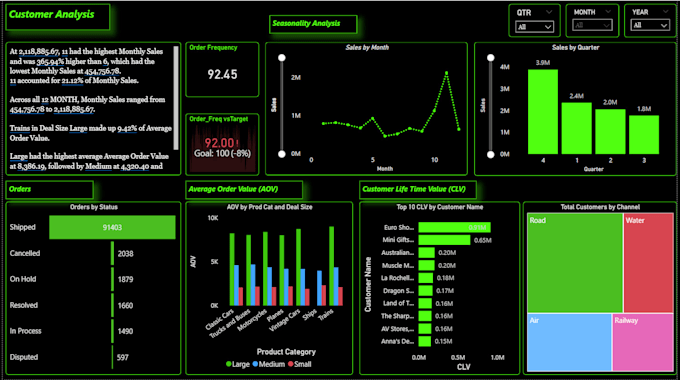Select the Quarter 1 bar
This screenshot has width=680, height=380.
[x=576, y=128]
